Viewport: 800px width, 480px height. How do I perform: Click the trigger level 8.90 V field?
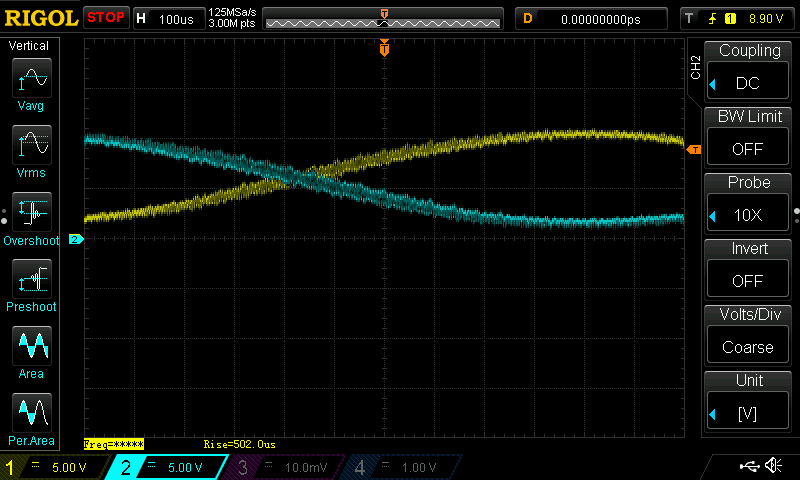click(765, 19)
